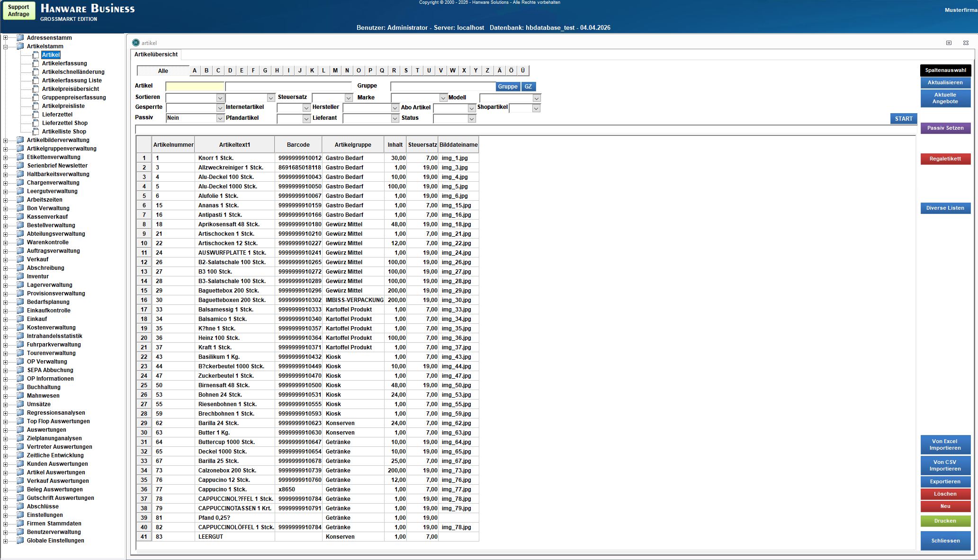Click the round artikel window logo icon

point(136,43)
